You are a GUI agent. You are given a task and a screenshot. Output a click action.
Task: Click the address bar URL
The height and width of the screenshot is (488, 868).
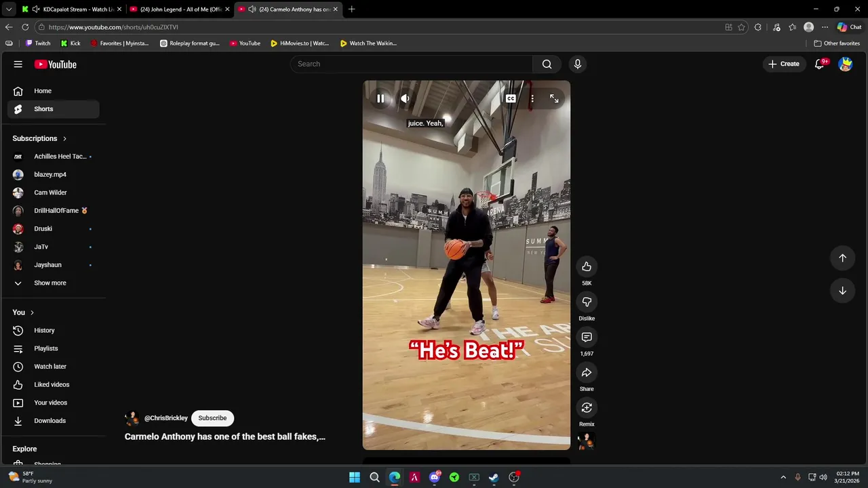(x=113, y=27)
